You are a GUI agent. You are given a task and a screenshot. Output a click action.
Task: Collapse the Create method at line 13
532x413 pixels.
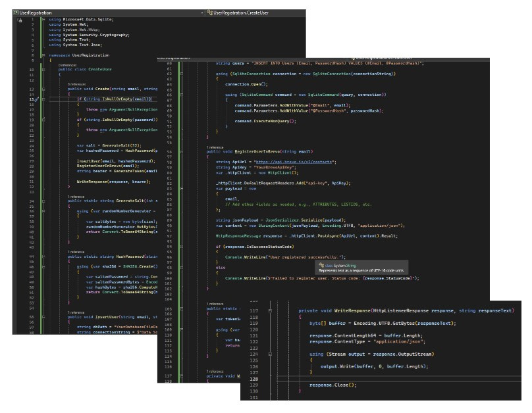tap(43, 89)
